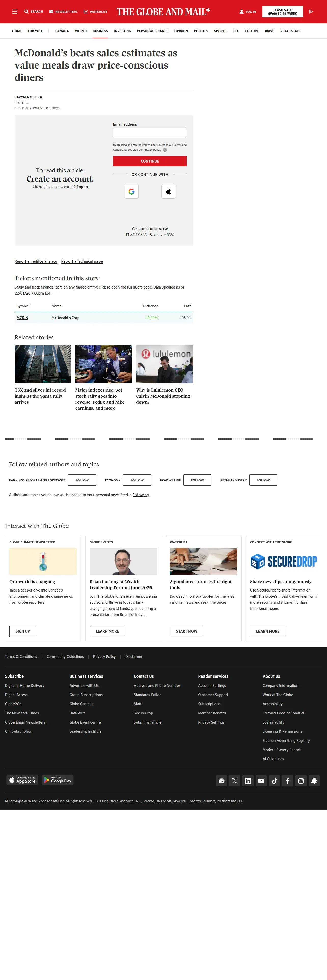Open Lululemon CEO story image
The height and width of the screenshot is (980, 327).
pyautogui.click(x=165, y=365)
